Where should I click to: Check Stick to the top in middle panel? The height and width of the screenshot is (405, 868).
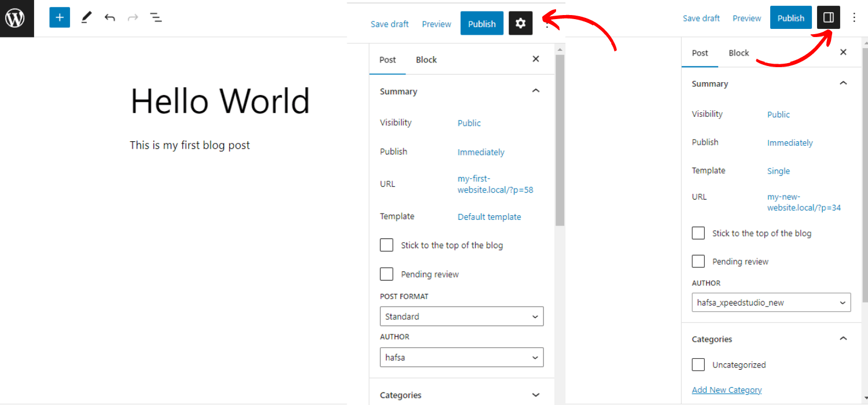(x=387, y=245)
